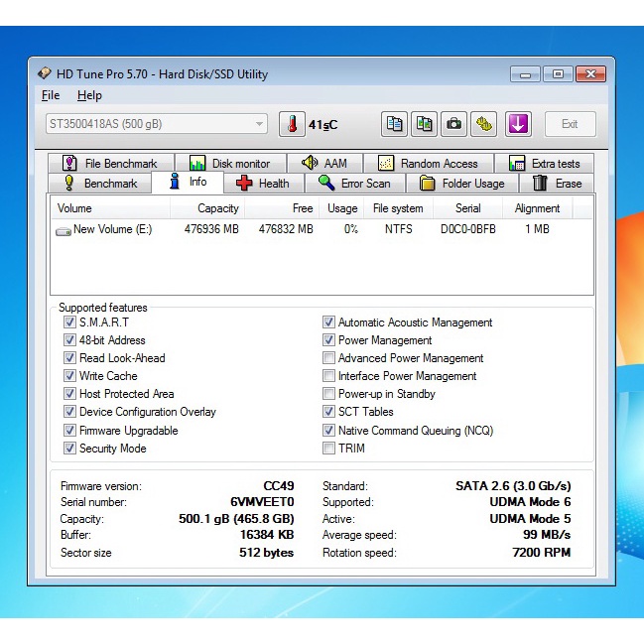Toggle the Write Cache checkbox
This screenshot has width=644, height=644.
pos(69,376)
